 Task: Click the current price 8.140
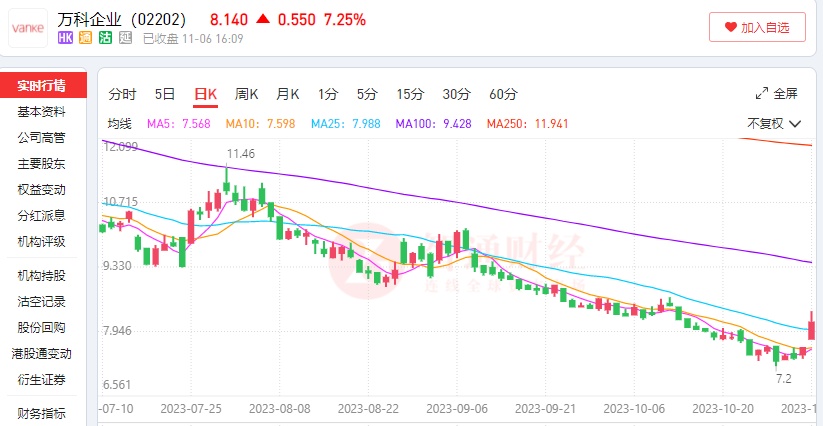coord(229,20)
